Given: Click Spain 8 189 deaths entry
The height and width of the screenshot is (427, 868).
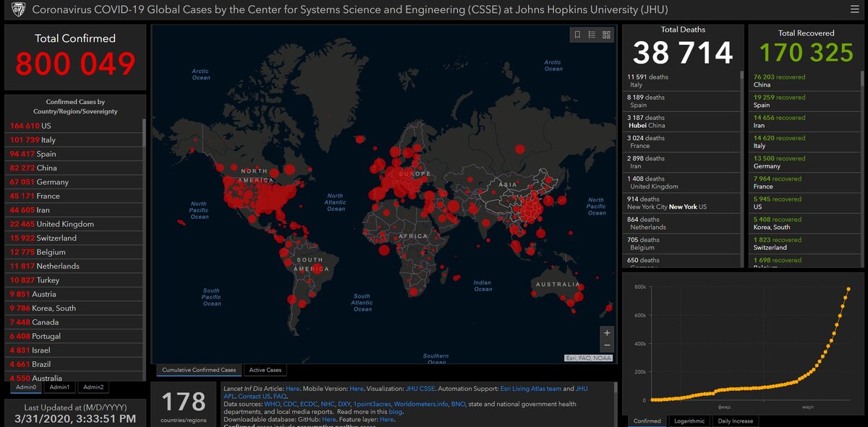Looking at the screenshot, I should (x=681, y=101).
